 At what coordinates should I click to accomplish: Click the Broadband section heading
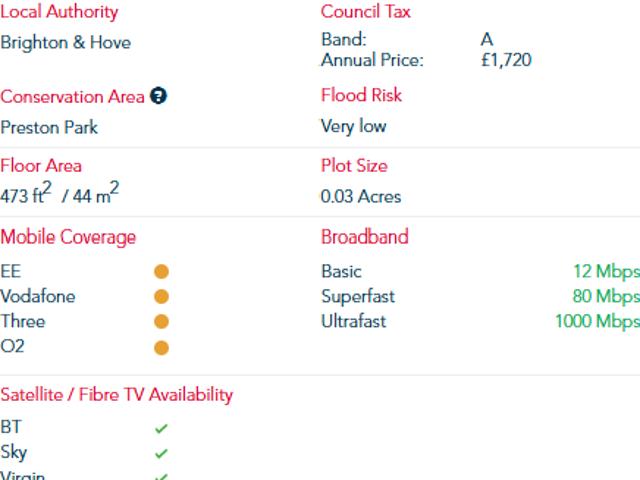pyautogui.click(x=364, y=237)
